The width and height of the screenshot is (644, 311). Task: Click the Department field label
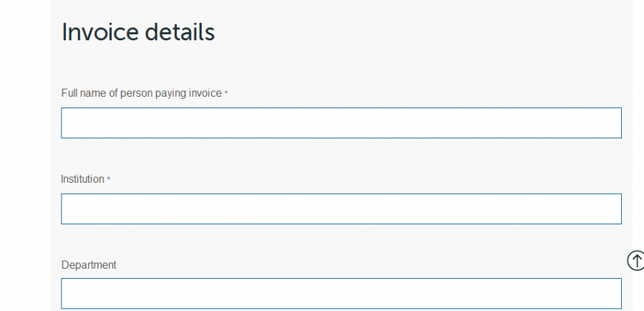[x=89, y=265]
